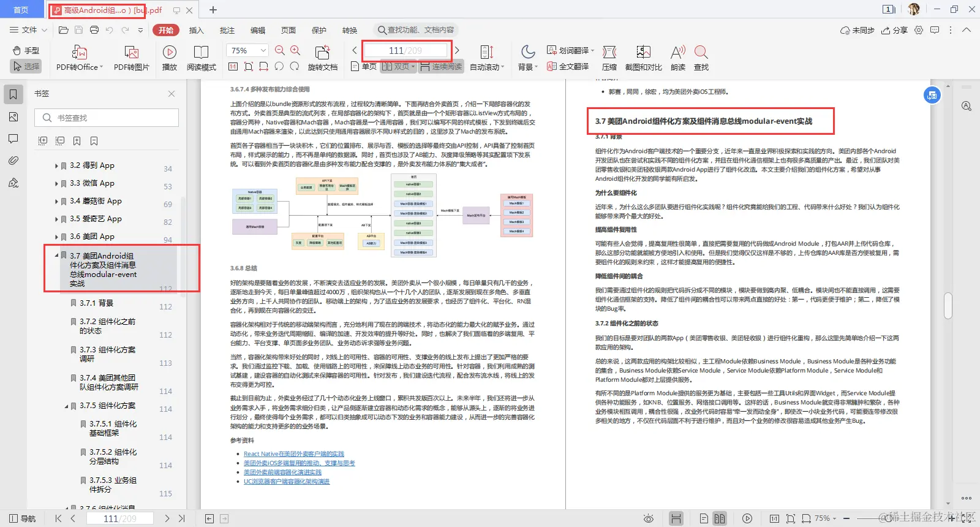
Task: Click the 111/209 page number field
Action: pos(405,50)
